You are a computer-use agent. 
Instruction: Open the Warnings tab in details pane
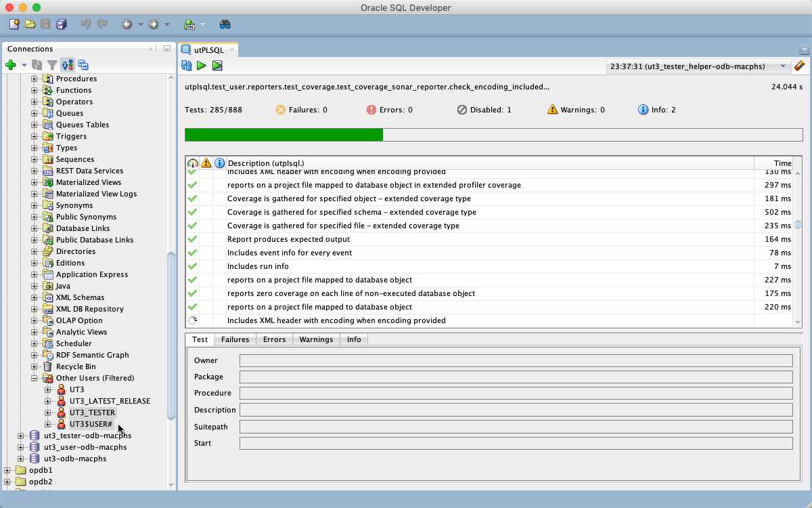point(316,339)
